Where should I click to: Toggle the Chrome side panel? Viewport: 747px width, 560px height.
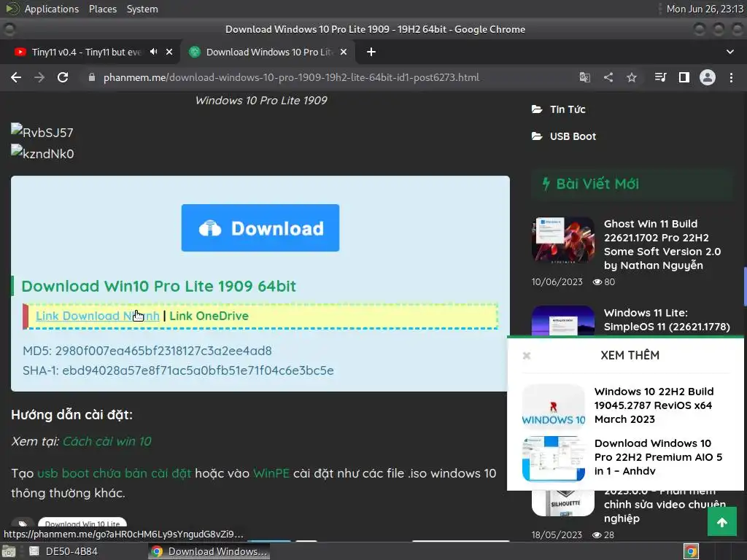click(x=684, y=77)
